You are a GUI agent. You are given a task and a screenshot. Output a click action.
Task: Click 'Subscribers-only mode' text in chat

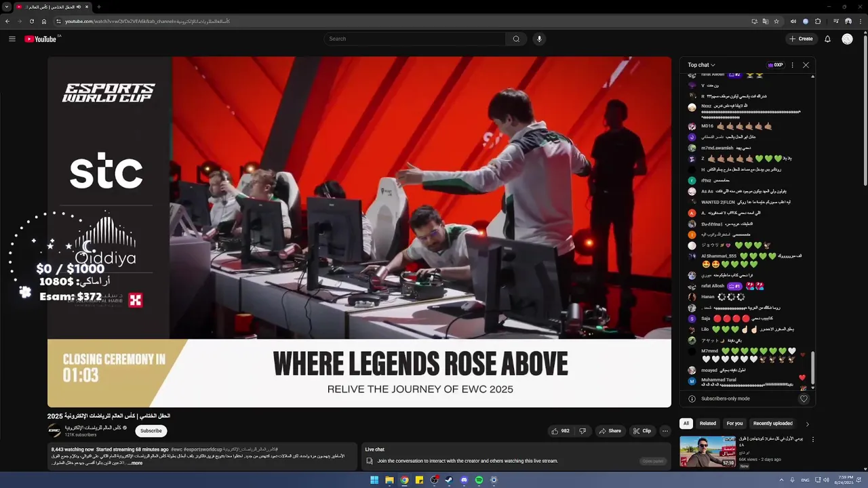pos(725,399)
